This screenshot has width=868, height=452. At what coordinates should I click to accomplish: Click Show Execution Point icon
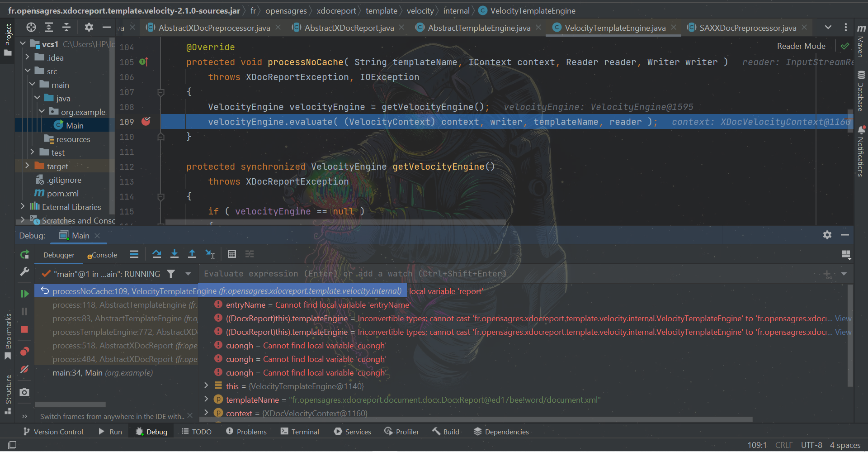134,254
